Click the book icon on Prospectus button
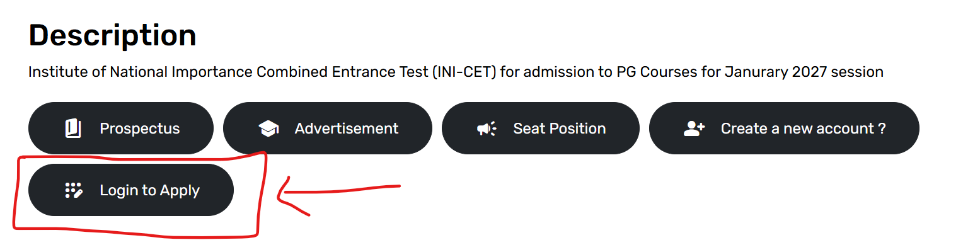Viewport: 980px width, 240px height. point(74,129)
